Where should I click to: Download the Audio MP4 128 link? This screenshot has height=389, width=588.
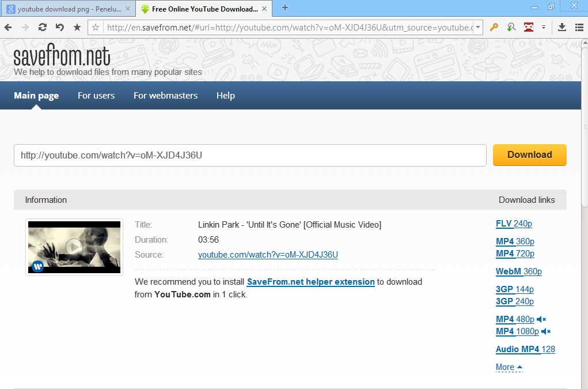pos(525,349)
